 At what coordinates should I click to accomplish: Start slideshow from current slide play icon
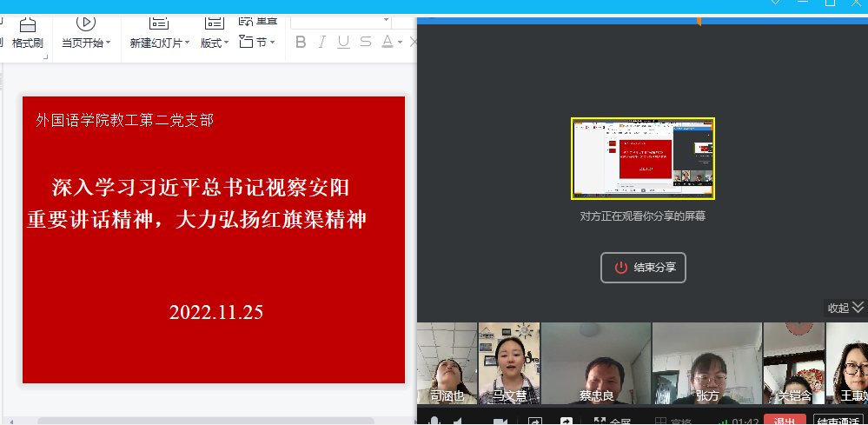point(85,23)
